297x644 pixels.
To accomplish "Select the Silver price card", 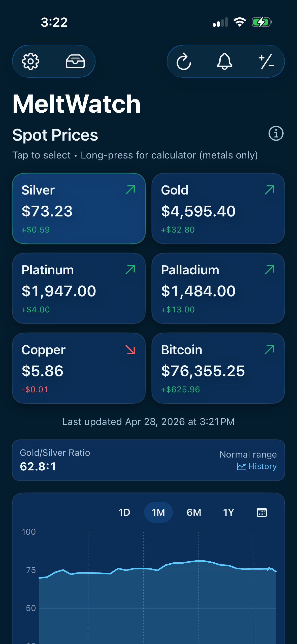I will tap(79, 208).
